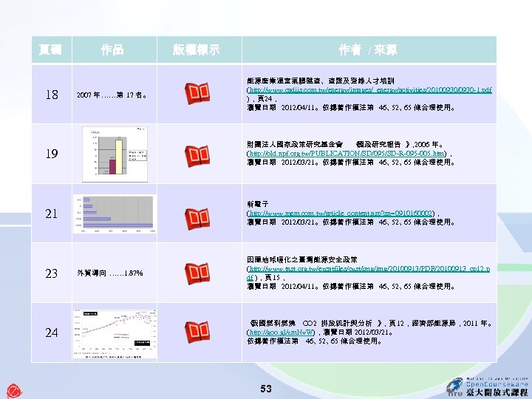The height and width of the screenshot is (399, 532).
Task: Open the goo.gl short link in row 24
Action: 282,332
